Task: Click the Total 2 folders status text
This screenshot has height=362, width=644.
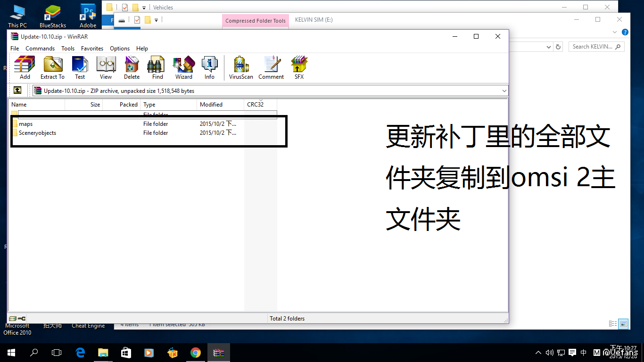Action: [x=287, y=319]
